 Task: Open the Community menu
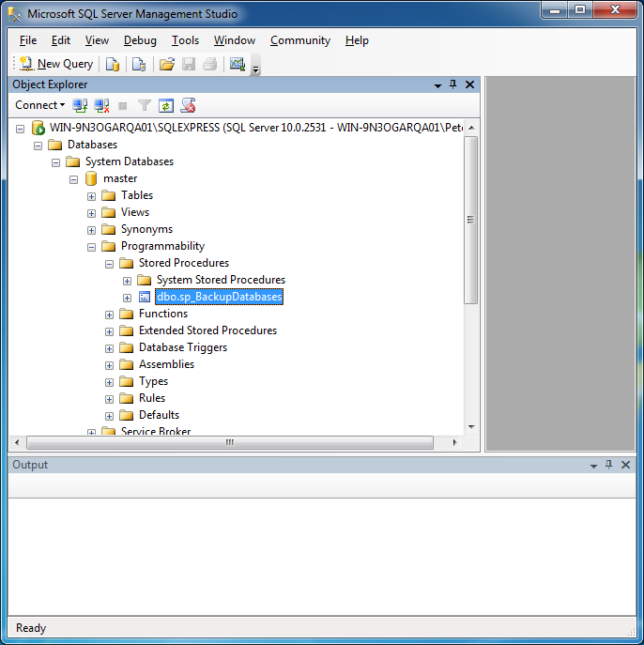click(x=300, y=40)
